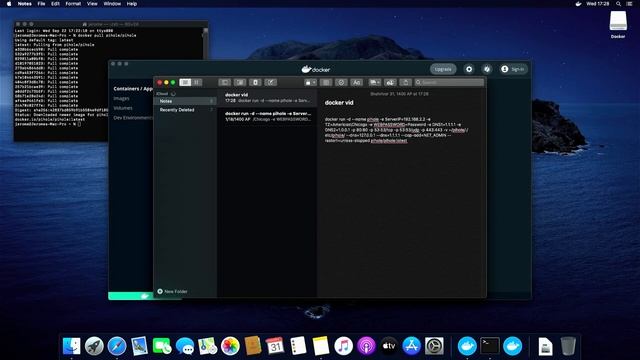This screenshot has width=640, height=360.
Task: Create a new note with compose icon
Action: [x=271, y=82]
